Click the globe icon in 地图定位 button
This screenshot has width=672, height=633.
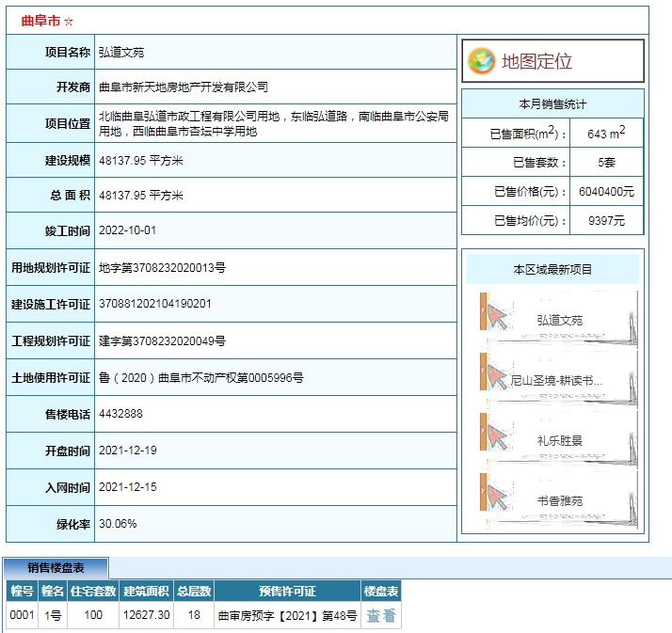tap(481, 61)
